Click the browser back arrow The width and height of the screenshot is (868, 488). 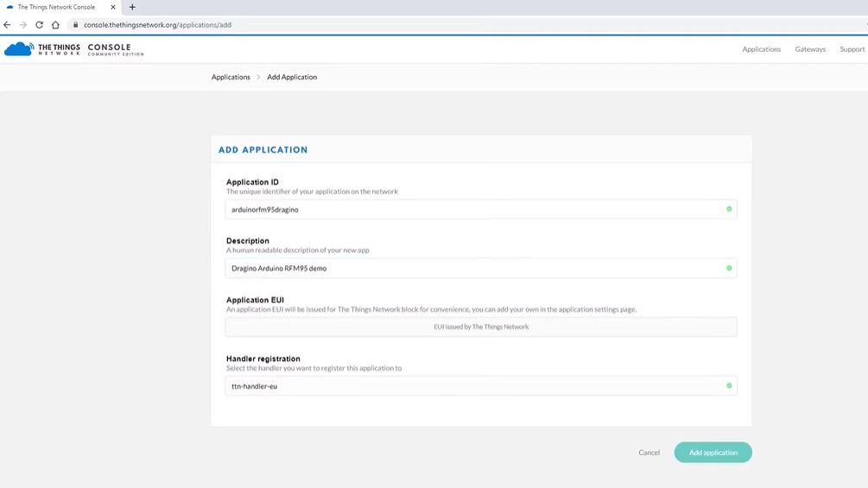[7, 25]
